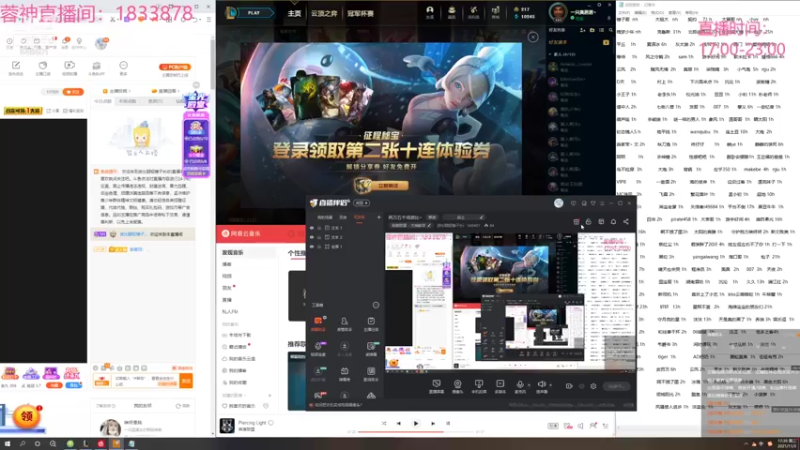
Task: Click the PLAY button in League client
Action: (x=254, y=13)
